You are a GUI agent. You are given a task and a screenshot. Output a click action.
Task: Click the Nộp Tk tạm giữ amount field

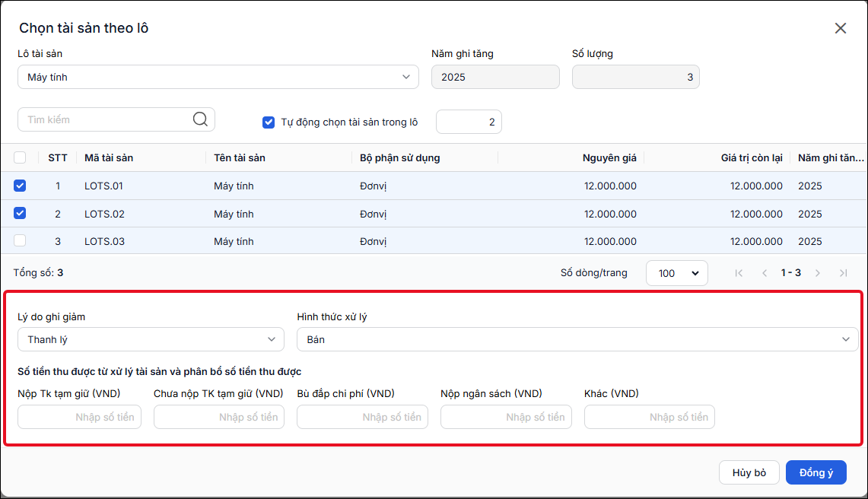(79, 417)
